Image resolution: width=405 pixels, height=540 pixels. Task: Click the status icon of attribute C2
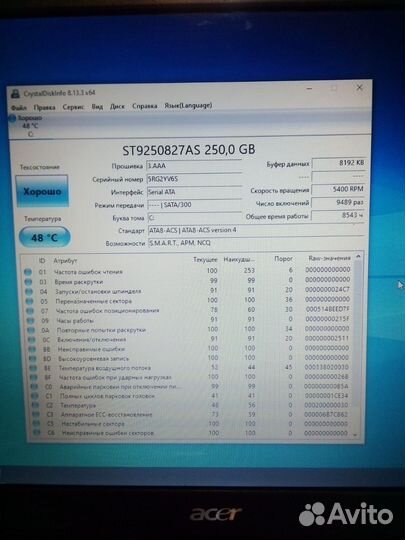click(x=35, y=405)
